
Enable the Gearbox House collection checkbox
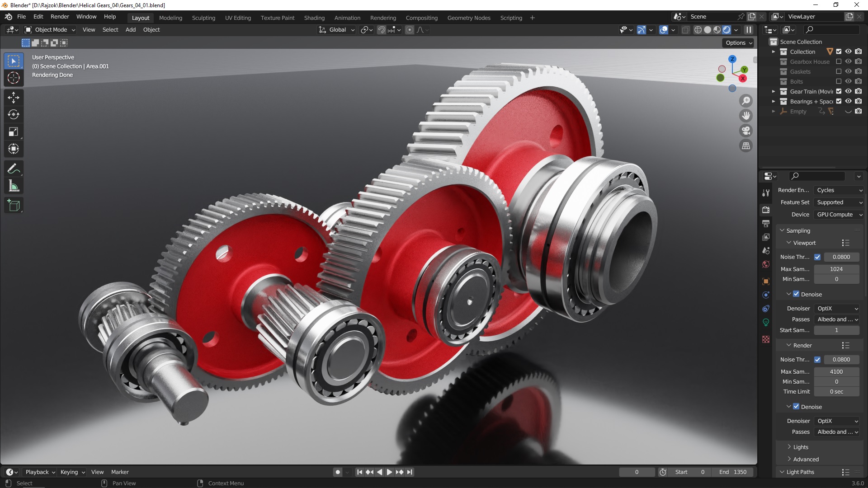[x=839, y=61]
